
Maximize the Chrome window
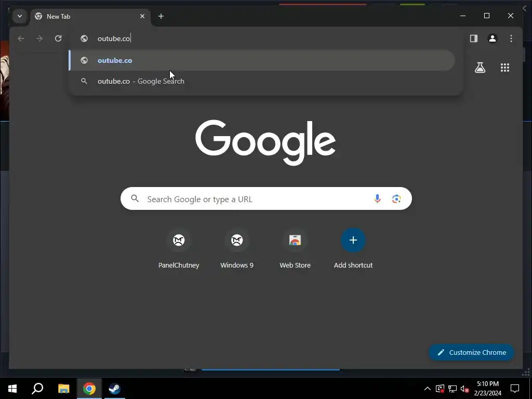[x=486, y=16]
